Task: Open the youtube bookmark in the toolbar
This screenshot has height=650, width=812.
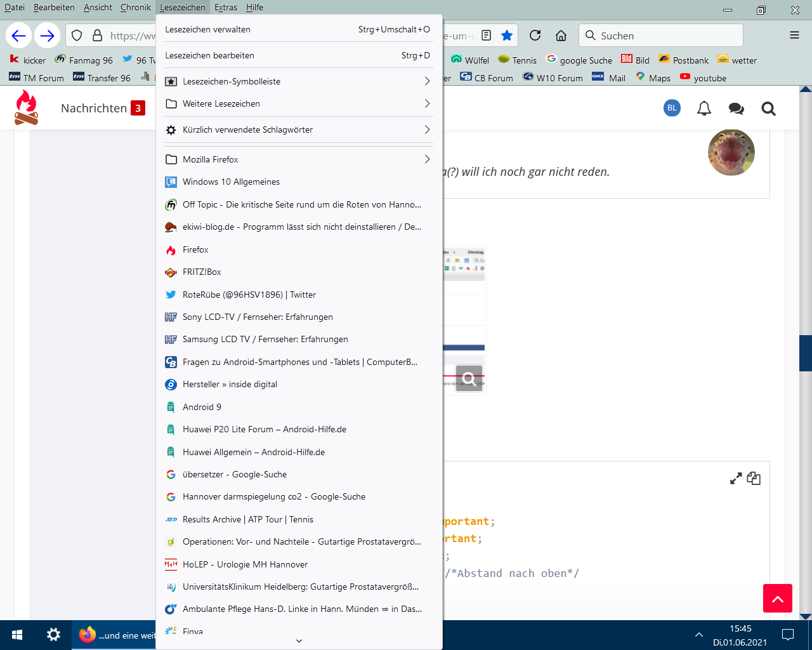Action: [x=703, y=78]
